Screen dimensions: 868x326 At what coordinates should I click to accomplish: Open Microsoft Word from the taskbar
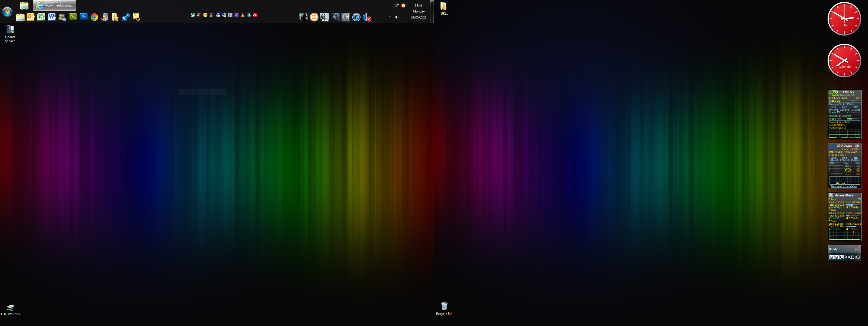coord(52,17)
